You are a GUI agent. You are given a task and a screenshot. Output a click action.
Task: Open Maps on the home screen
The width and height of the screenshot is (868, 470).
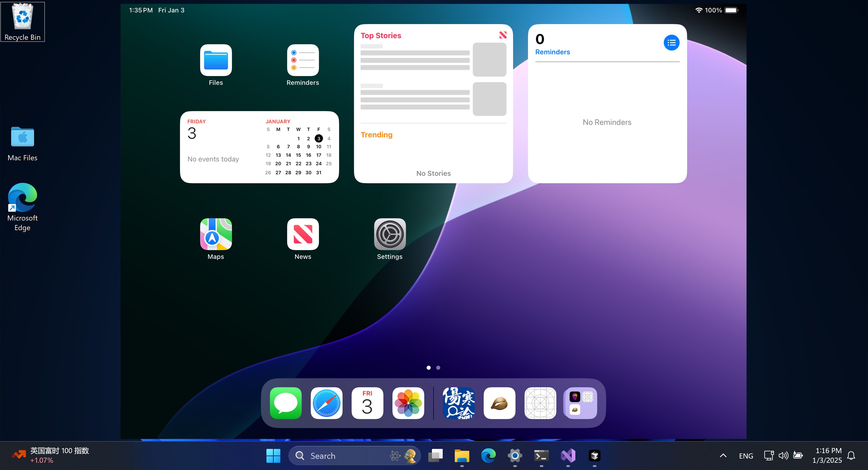216,234
